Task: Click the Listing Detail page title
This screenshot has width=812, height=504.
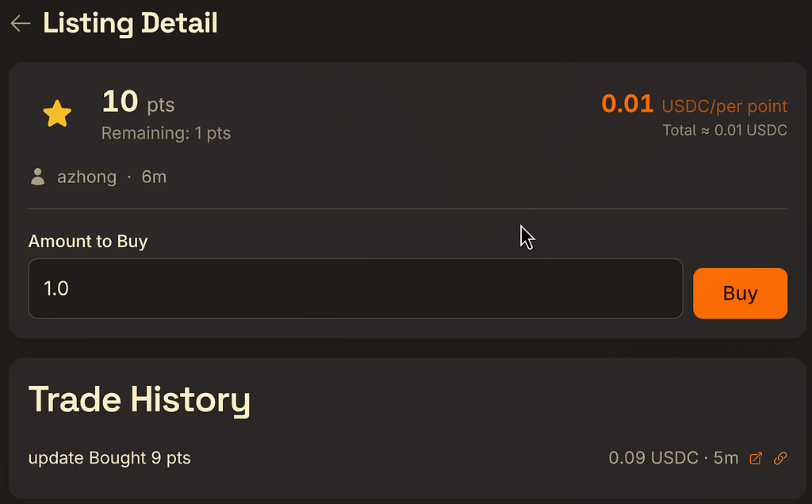Action: pyautogui.click(x=130, y=24)
